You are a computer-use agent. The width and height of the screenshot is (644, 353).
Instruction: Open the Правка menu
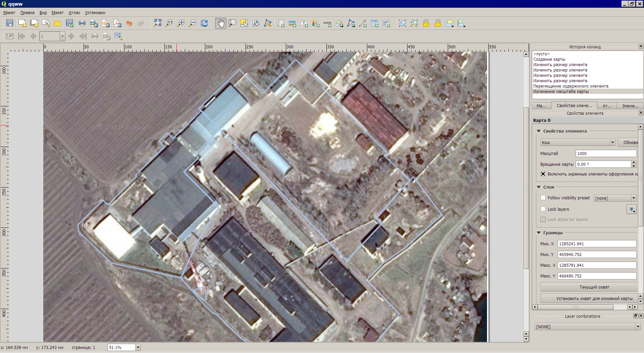(27, 12)
